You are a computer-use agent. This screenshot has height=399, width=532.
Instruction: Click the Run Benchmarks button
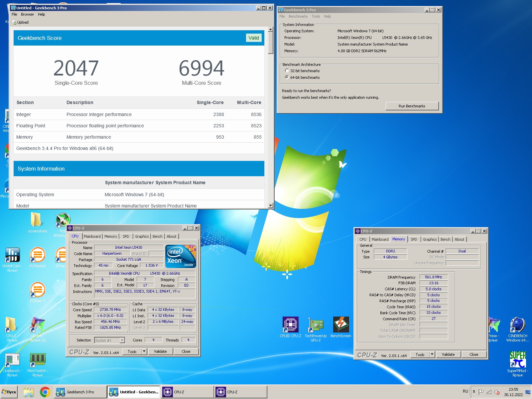(x=412, y=106)
